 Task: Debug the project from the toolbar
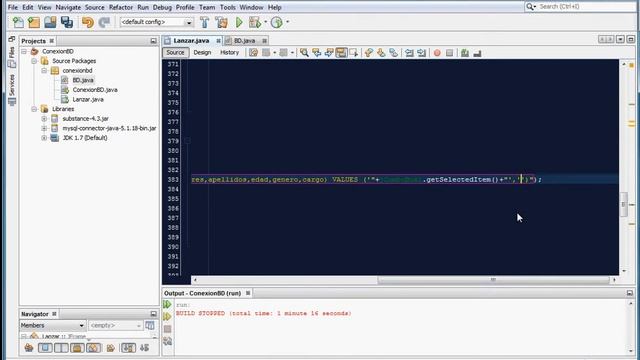coord(255,22)
